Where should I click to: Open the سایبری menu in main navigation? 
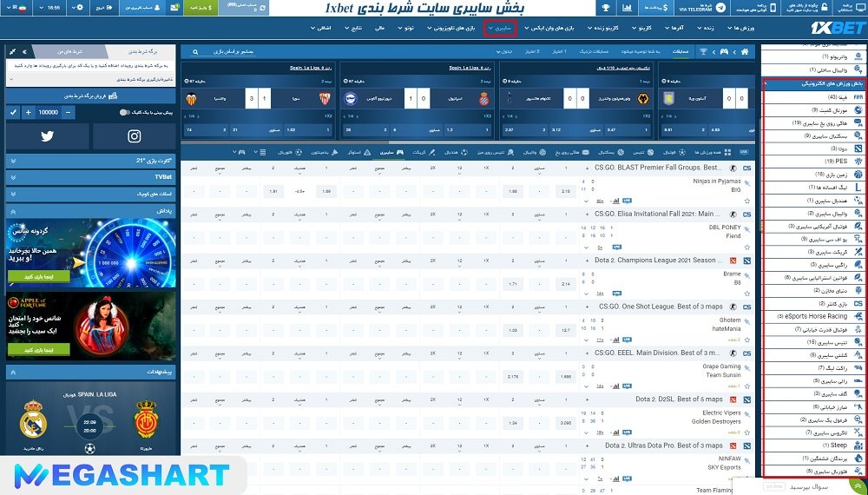500,29
